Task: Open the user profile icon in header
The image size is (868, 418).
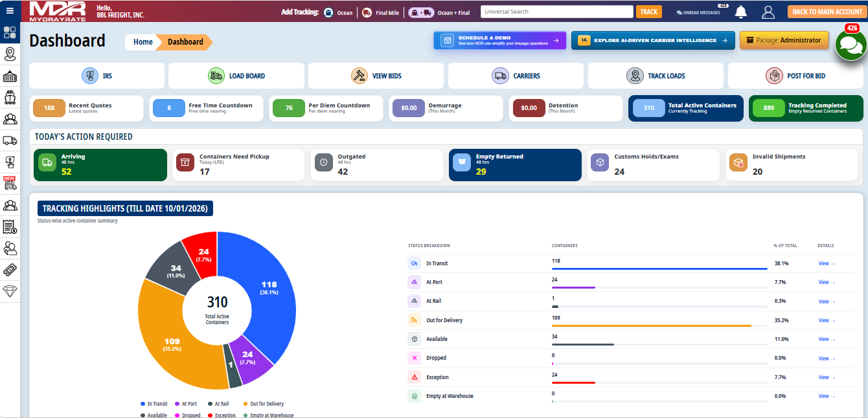Action: pyautogui.click(x=768, y=12)
